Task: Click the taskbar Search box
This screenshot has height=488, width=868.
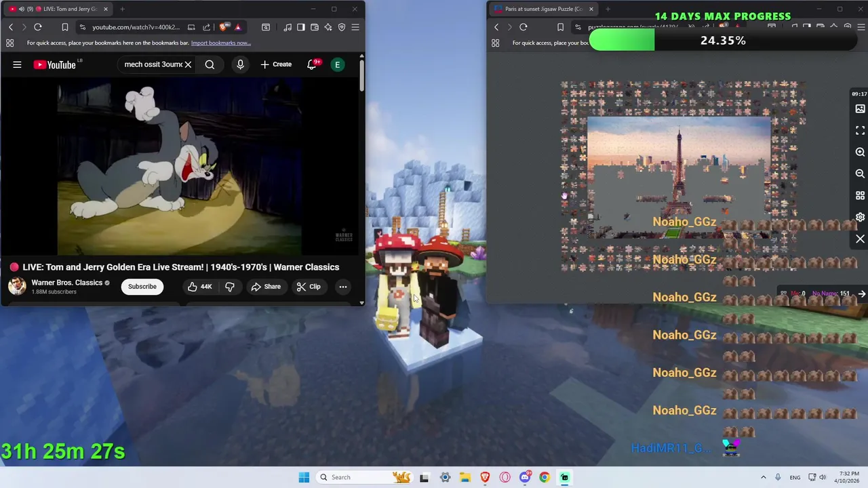Action: click(x=364, y=477)
